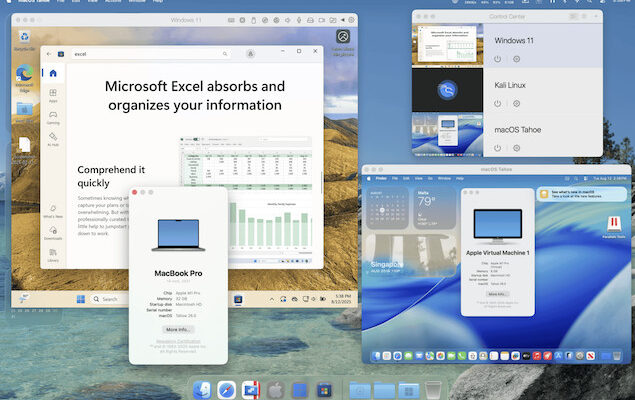Screen dimensions: 635x400
Task: Open Parallels Desktop in host dock
Action: point(251,390)
